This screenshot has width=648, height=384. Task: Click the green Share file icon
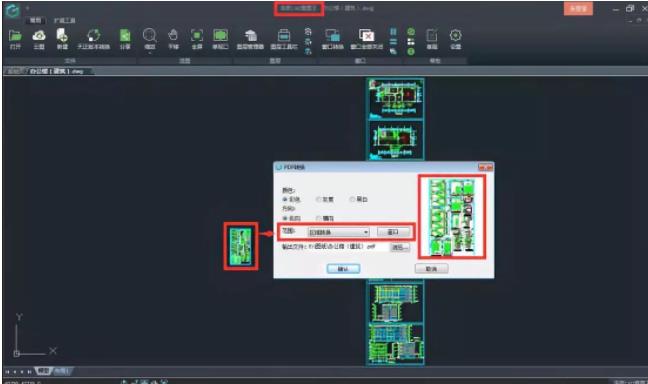pyautogui.click(x=125, y=36)
